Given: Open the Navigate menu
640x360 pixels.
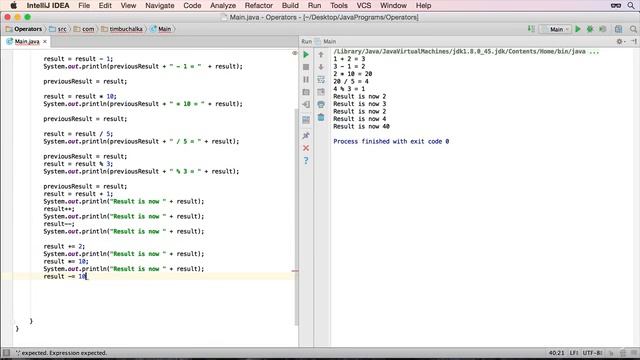Looking at the screenshot, I should click(160, 6).
